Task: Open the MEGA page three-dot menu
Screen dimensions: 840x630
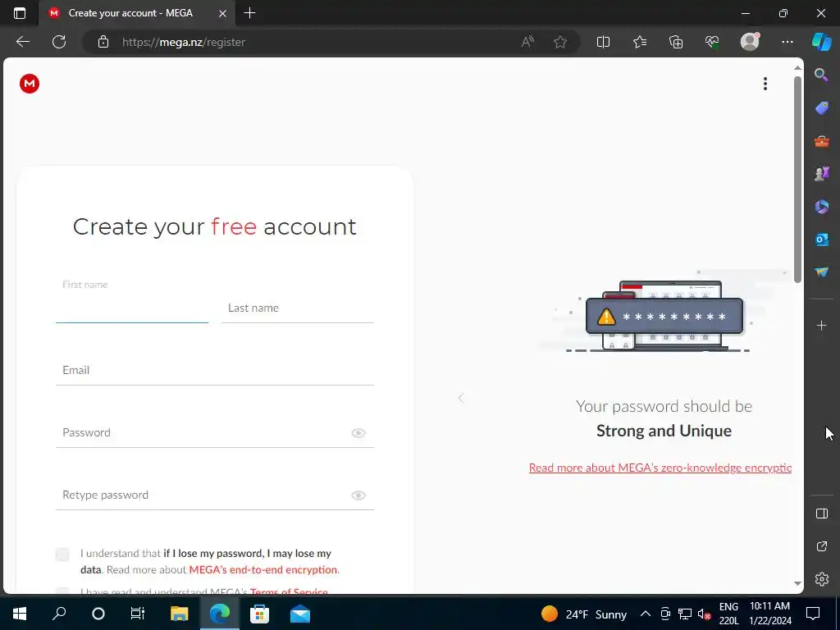Action: (x=765, y=84)
